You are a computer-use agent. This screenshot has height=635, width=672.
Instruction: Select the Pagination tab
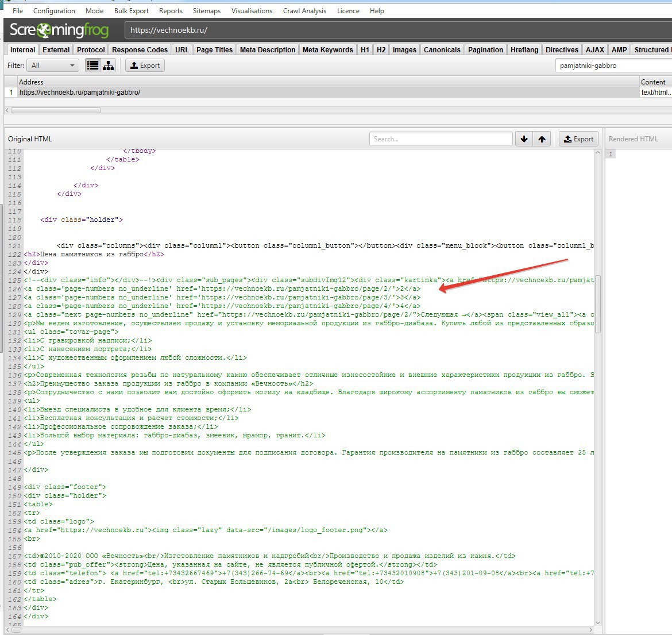485,50
